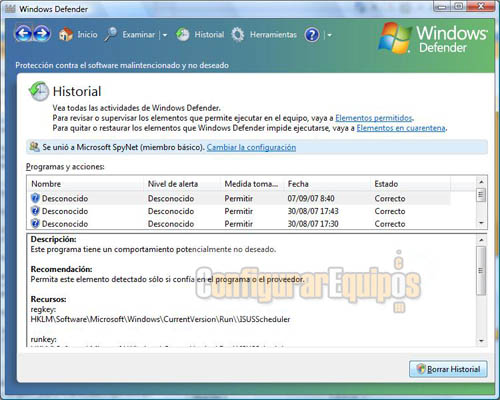Click the Examinar magnifier icon
The height and width of the screenshot is (400, 500).
[x=111, y=34]
